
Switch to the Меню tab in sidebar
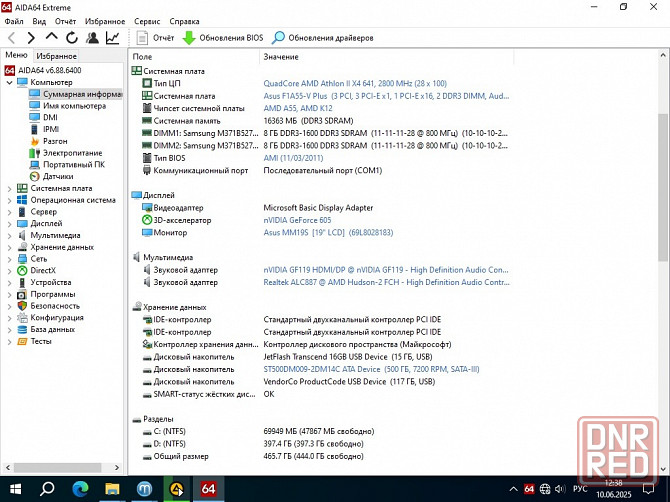coord(16,55)
